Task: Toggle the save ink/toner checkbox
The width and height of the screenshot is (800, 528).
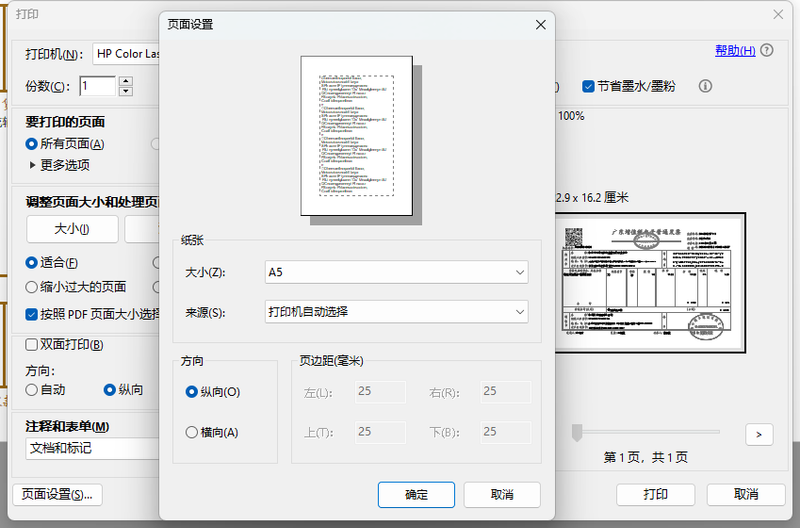Action: click(x=589, y=86)
